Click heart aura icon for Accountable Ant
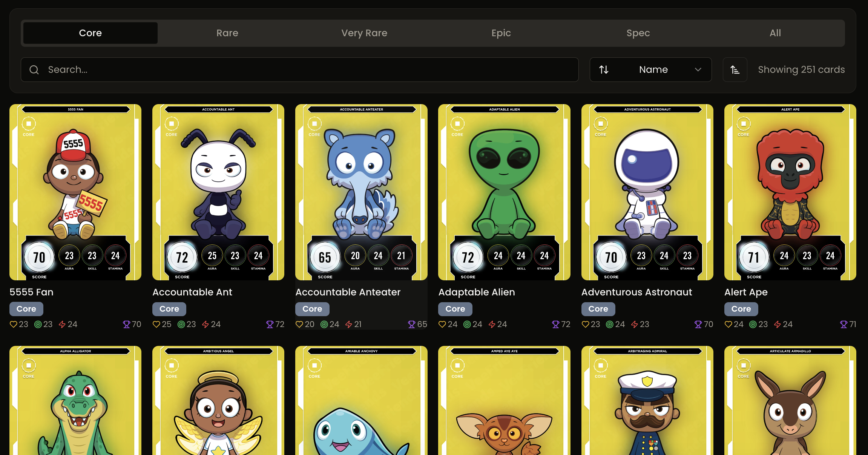 pos(156,324)
